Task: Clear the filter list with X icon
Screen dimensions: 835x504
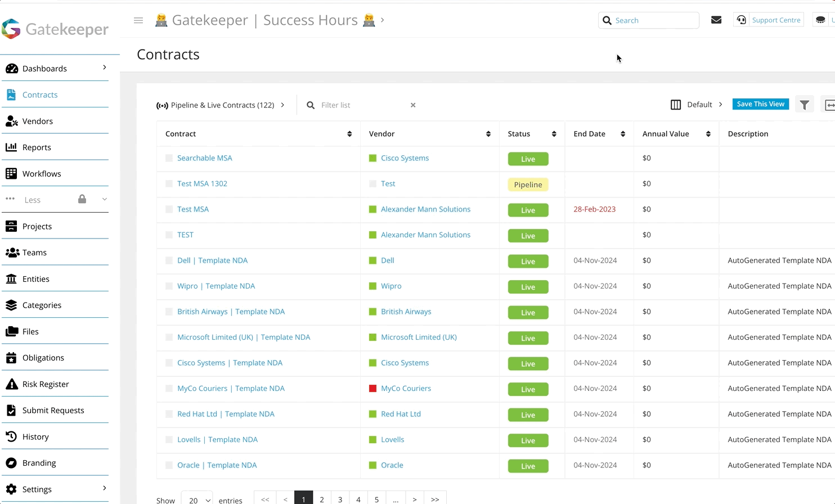Action: click(x=413, y=105)
